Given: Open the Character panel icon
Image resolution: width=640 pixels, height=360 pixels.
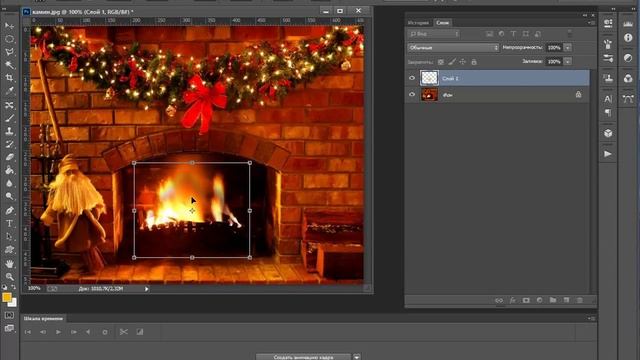Looking at the screenshot, I should pos(608,99).
